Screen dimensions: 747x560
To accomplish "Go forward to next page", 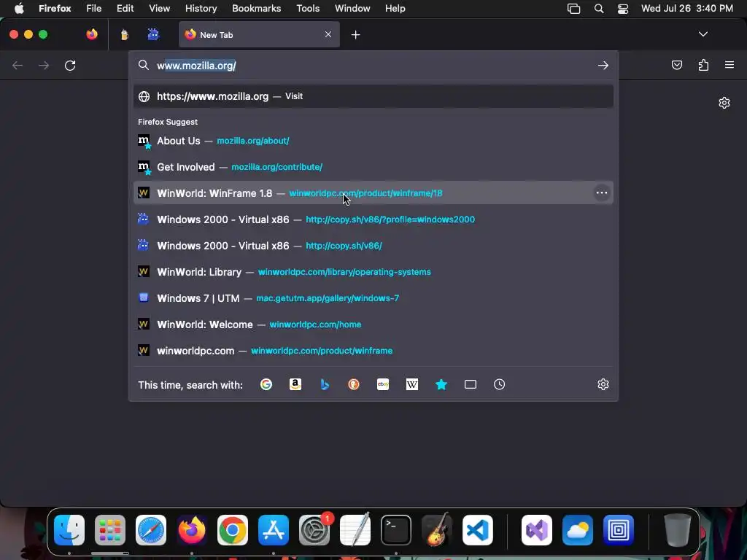I will click(44, 65).
